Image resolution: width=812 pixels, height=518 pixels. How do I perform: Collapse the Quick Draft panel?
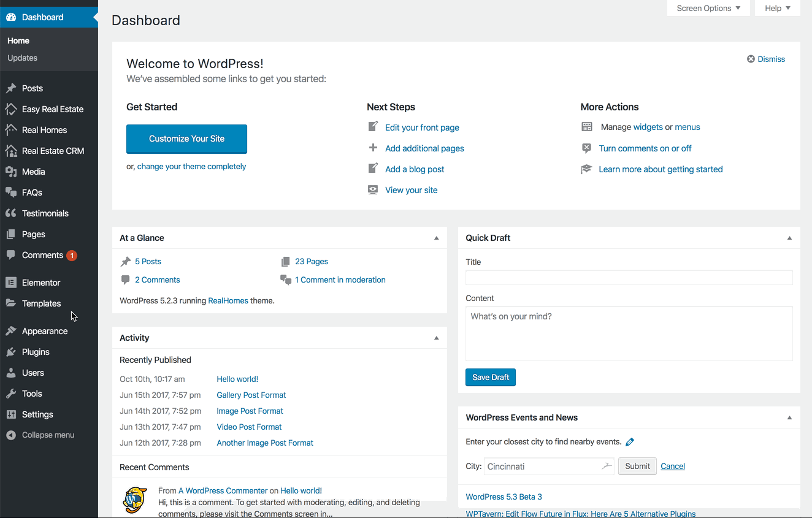point(789,238)
